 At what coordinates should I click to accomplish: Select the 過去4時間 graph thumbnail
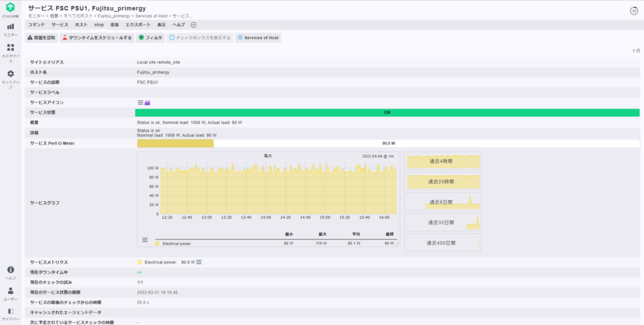click(443, 161)
